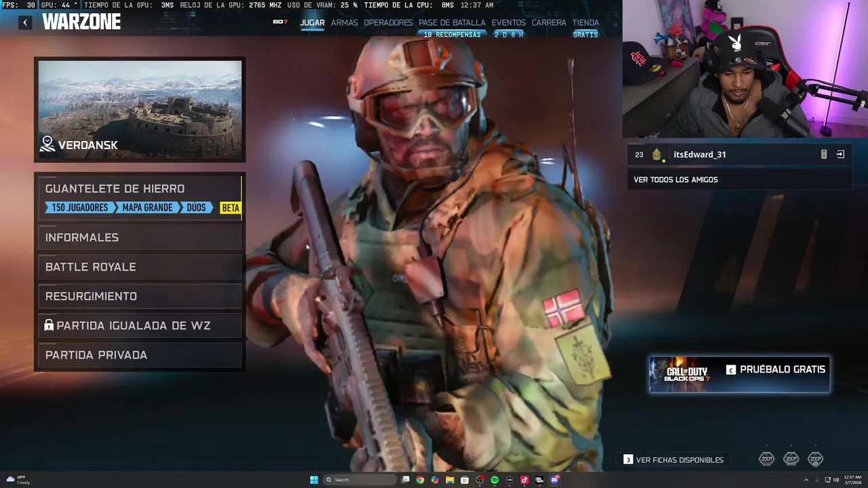Screen dimensions: 868x488
Task: Open the OPERADORES tab
Action: pos(388,22)
